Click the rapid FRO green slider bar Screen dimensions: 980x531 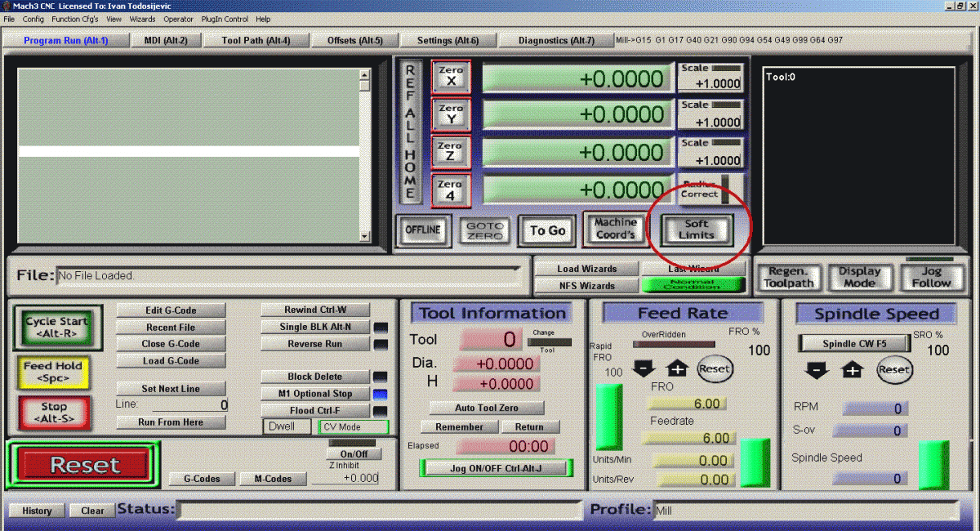pyautogui.click(x=608, y=417)
